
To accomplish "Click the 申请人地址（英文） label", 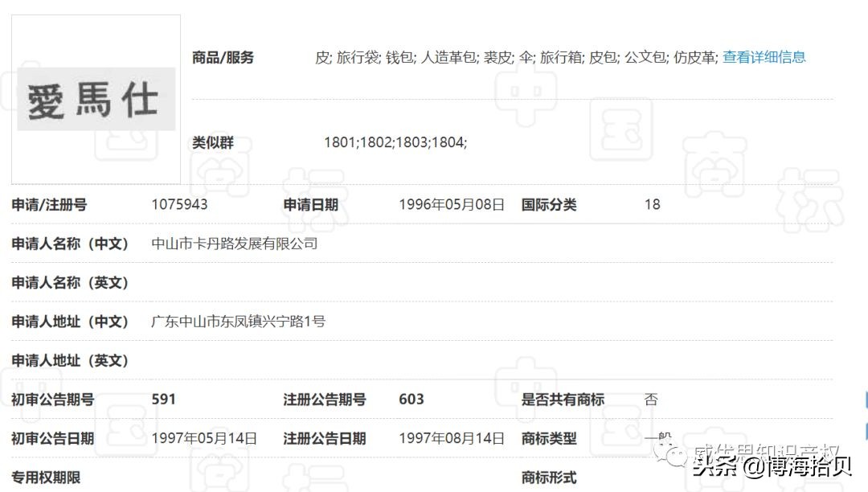I will [x=70, y=360].
